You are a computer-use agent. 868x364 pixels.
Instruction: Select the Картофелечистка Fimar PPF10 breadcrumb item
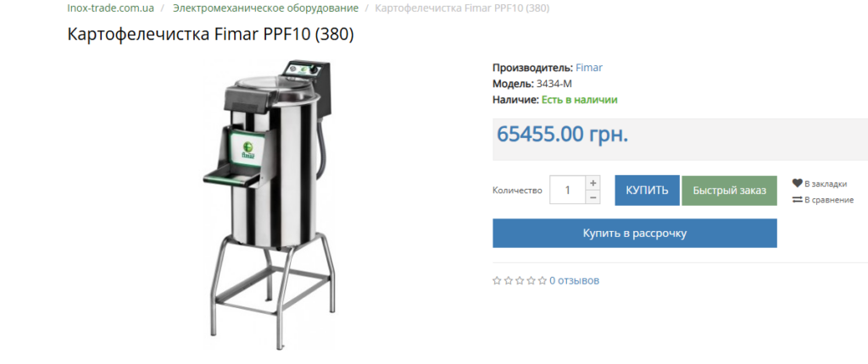[x=462, y=8]
